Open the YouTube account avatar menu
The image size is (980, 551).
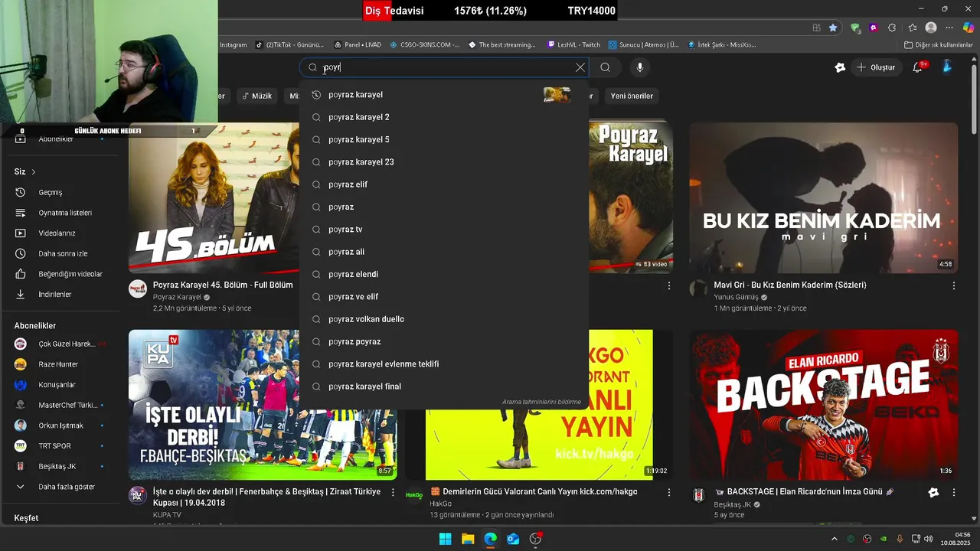click(x=947, y=67)
